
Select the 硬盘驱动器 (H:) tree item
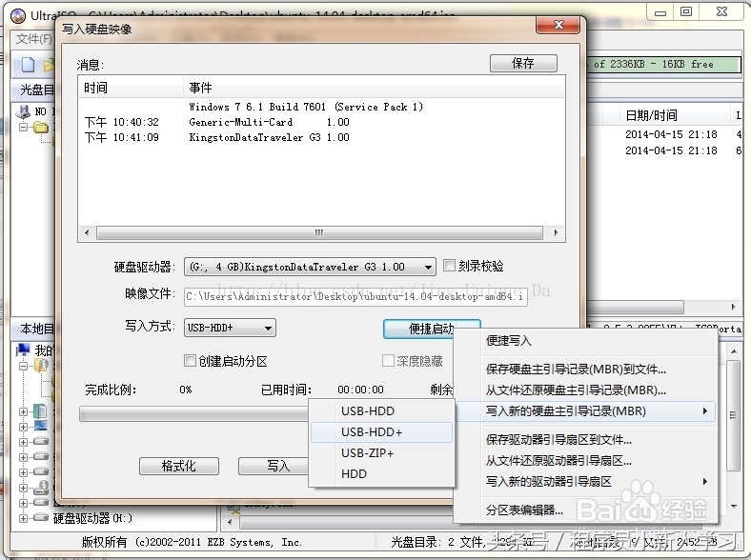coord(92,518)
